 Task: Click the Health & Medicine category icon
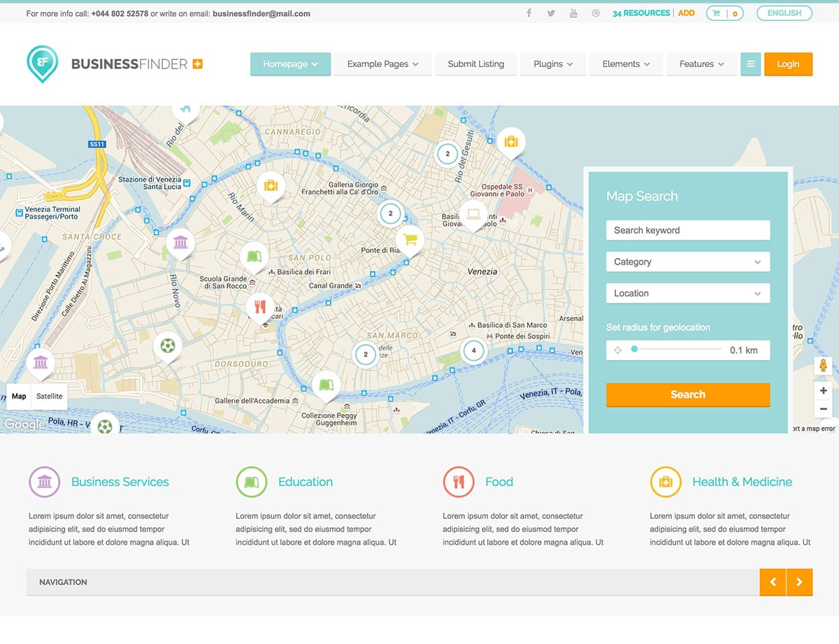[x=666, y=482]
